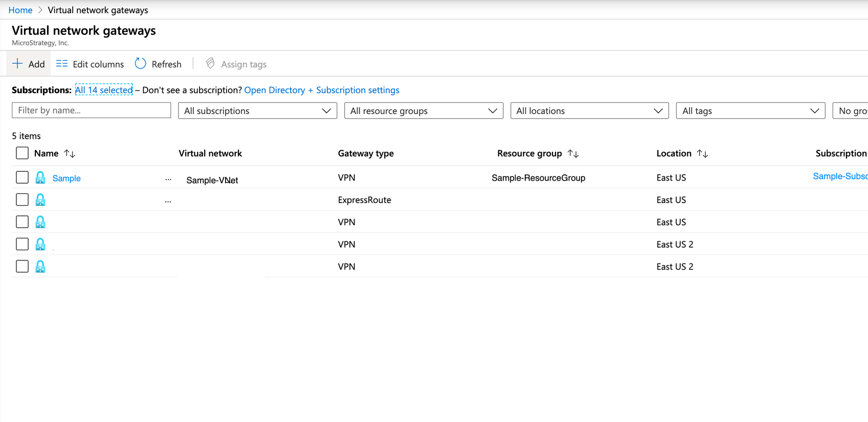Tick the select-all checkbox in the table header

point(22,153)
